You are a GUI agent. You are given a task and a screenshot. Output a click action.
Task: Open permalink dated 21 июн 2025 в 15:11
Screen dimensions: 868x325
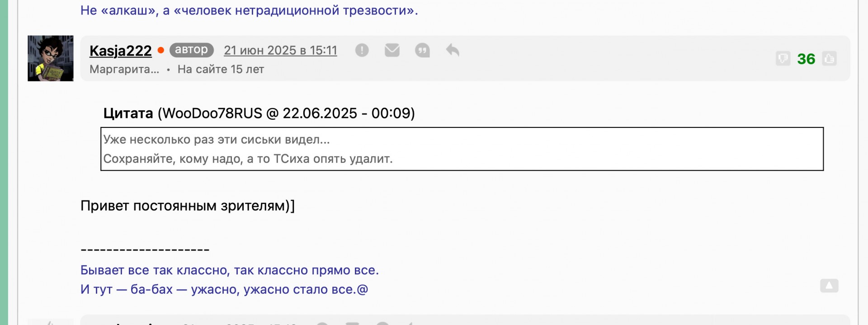click(280, 50)
